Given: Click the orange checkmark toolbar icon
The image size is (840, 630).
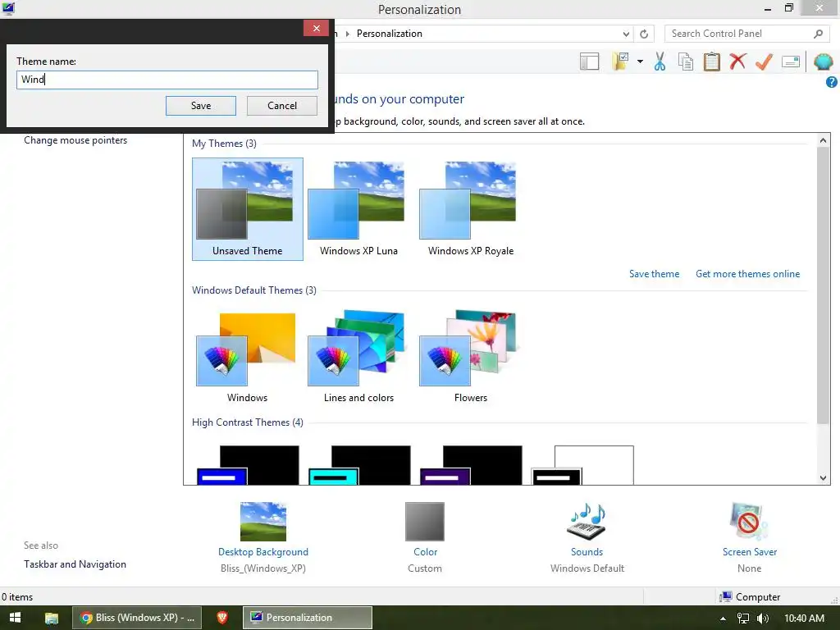Looking at the screenshot, I should point(764,61).
